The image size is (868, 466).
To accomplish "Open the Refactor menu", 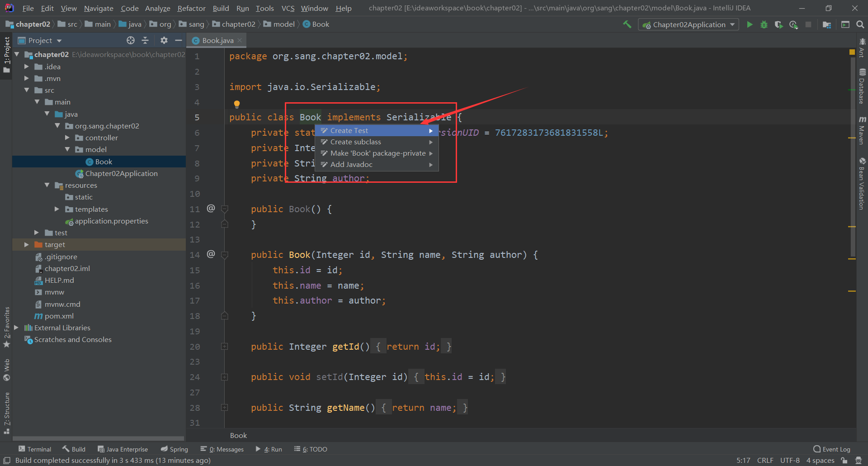I will pos(191,8).
